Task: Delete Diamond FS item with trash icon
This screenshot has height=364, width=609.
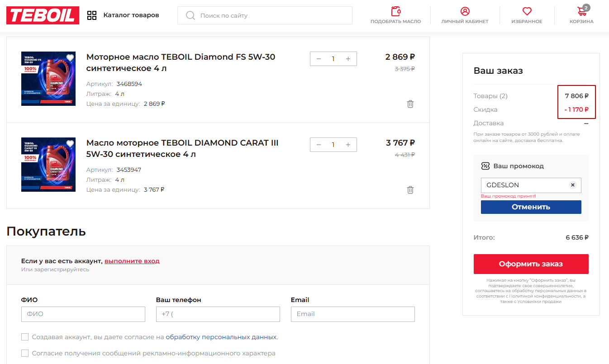Action: tap(410, 104)
